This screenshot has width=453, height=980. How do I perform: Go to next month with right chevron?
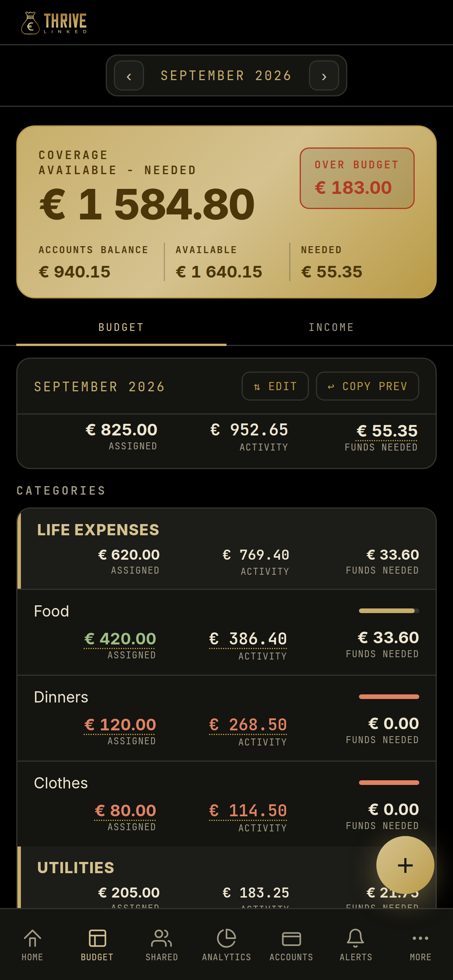[x=324, y=75]
